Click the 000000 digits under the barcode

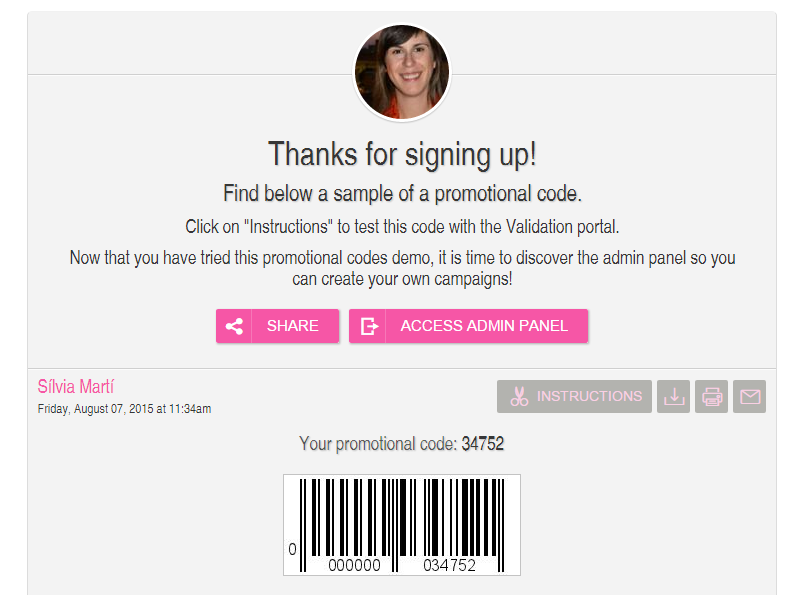click(x=354, y=566)
